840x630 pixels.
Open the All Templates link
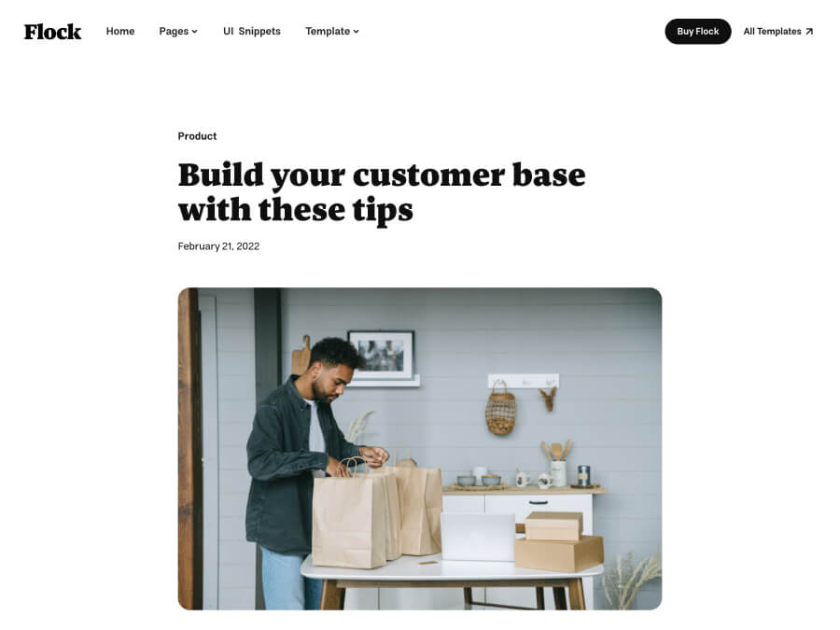777,31
